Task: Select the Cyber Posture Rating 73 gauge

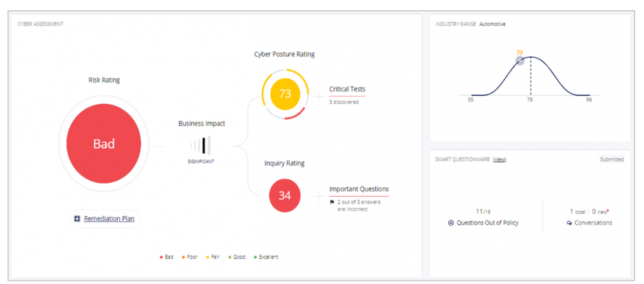Action: coord(284,94)
